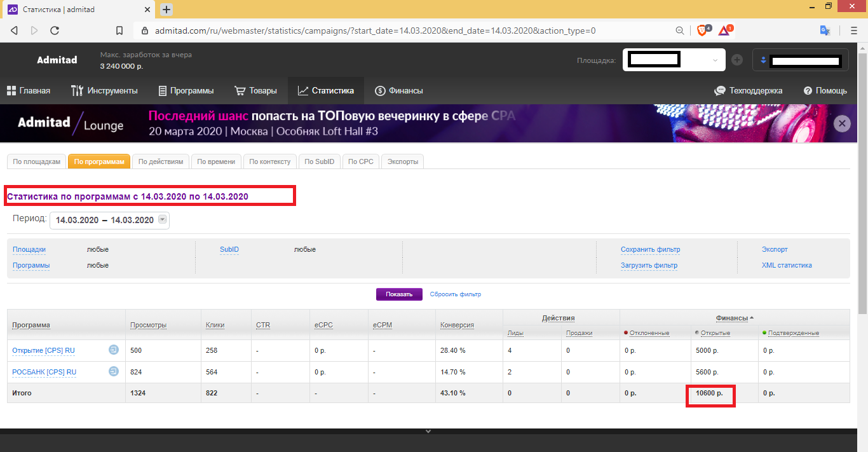Click round link icon beside Открытие [CPS] RU
The image size is (868, 452).
(x=114, y=350)
